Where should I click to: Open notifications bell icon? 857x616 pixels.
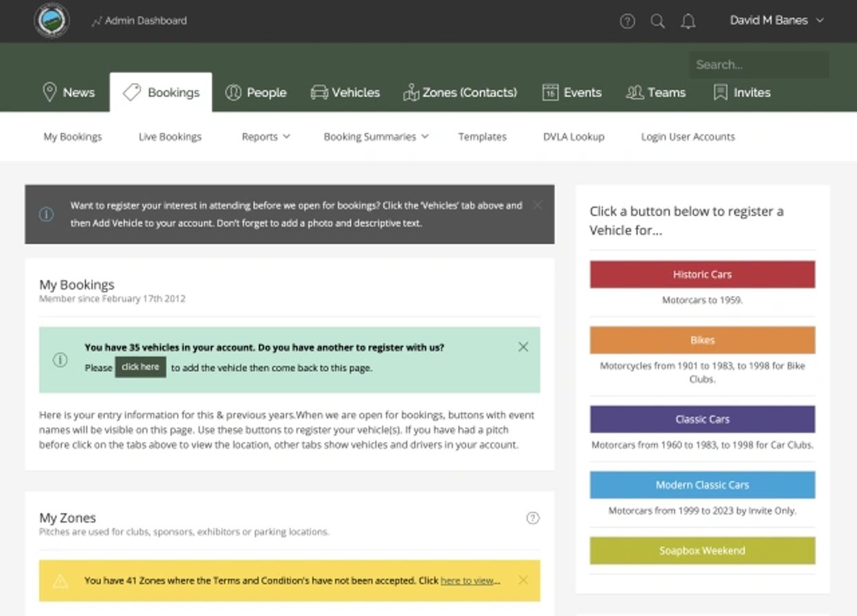[x=688, y=21]
